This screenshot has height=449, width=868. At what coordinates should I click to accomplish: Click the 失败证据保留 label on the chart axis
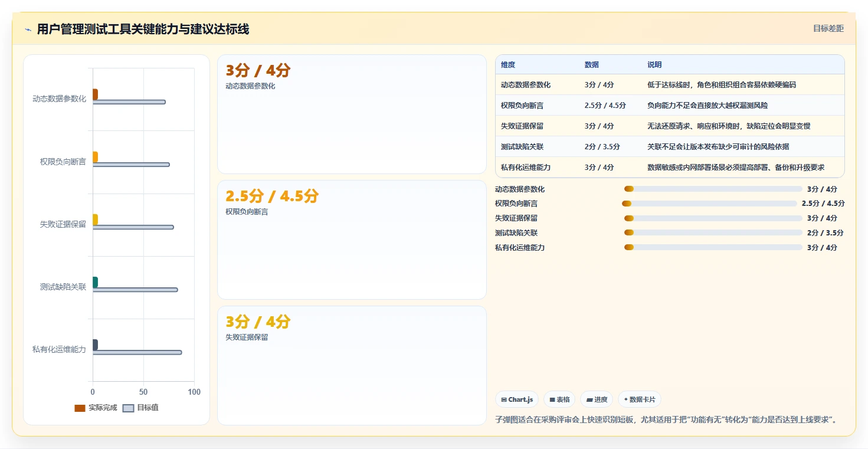(63, 224)
